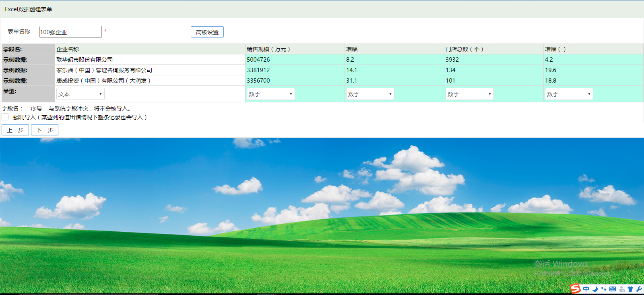The width and height of the screenshot is (644, 295).
Task: Open type dropdown for 销售规模(万元) column
Action: click(270, 94)
